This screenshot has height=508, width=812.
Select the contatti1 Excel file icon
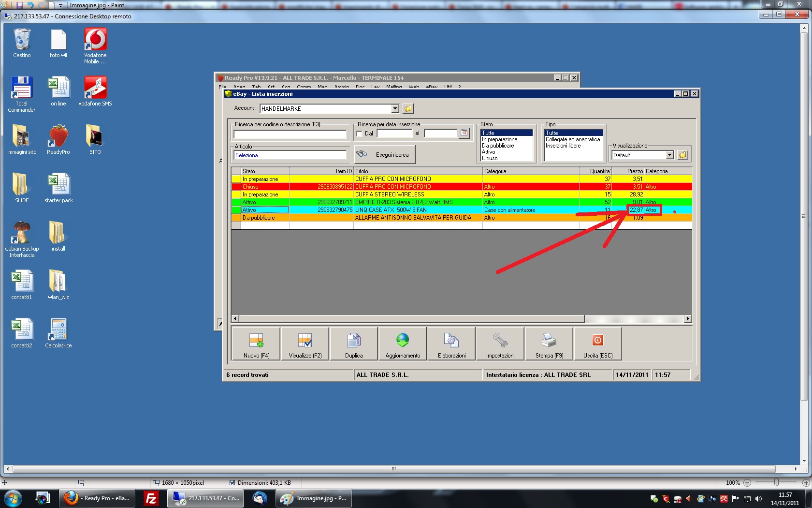22,284
